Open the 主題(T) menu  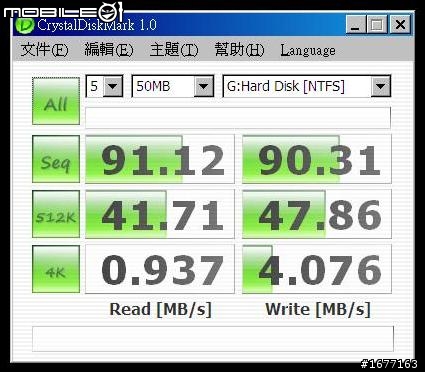pyautogui.click(x=174, y=50)
